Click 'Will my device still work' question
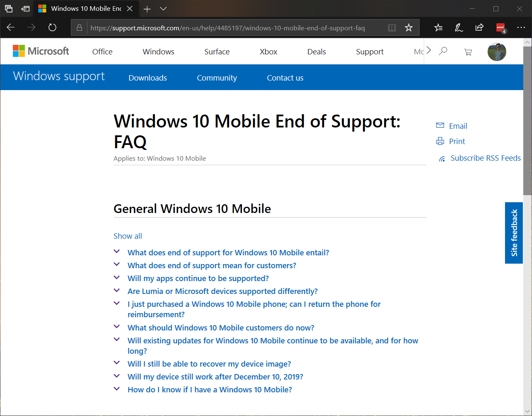The height and width of the screenshot is (416, 532). tap(215, 377)
